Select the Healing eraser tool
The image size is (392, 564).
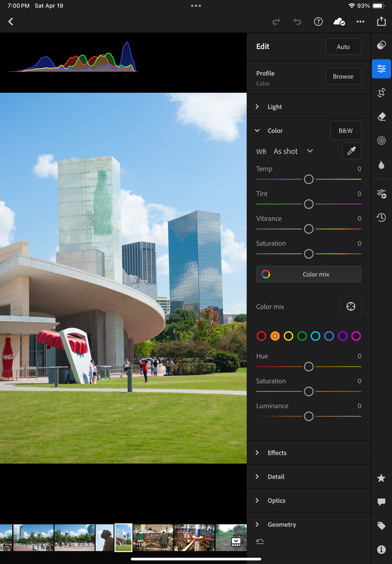(x=381, y=116)
